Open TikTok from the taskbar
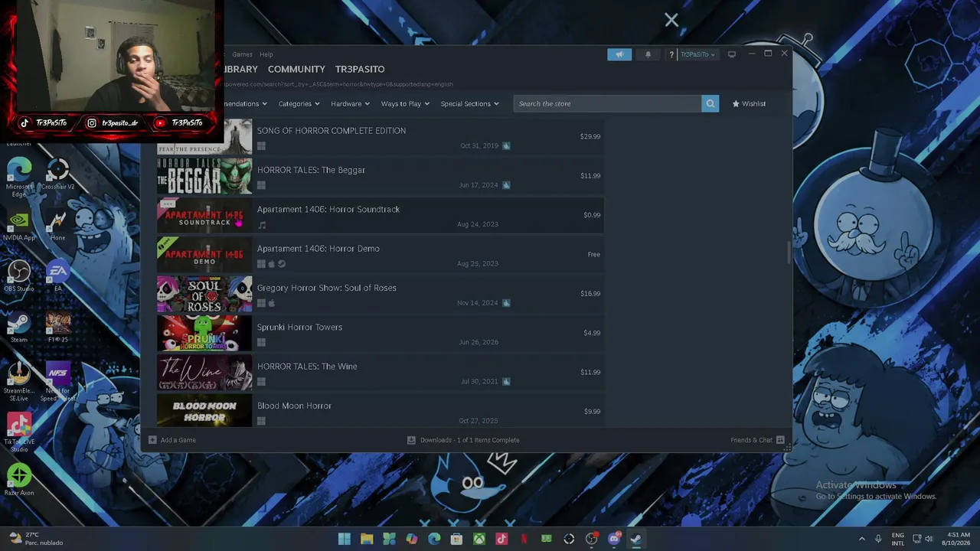 501,539
